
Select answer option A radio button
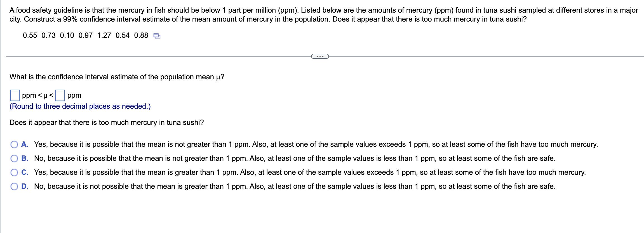(14, 145)
